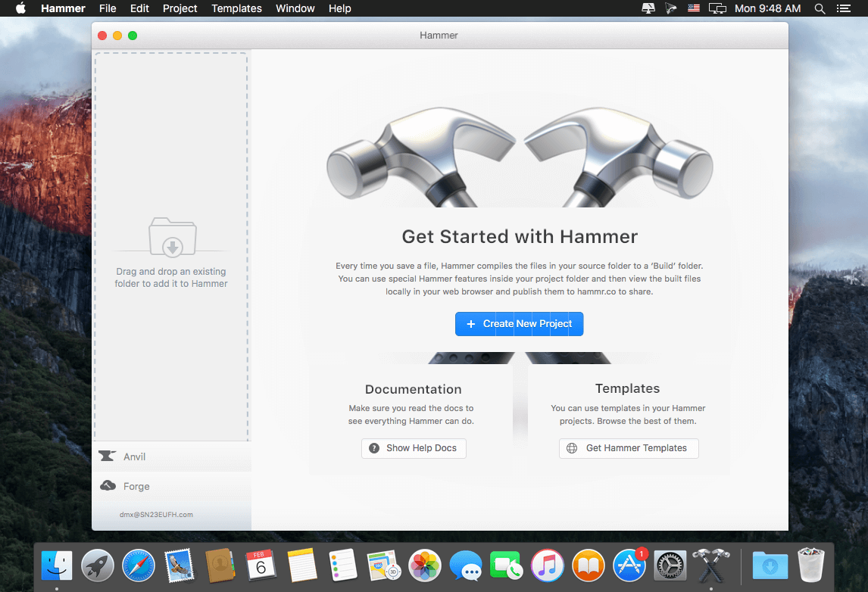Zoom the Hammer window with green button
868x592 pixels.
[x=133, y=36]
